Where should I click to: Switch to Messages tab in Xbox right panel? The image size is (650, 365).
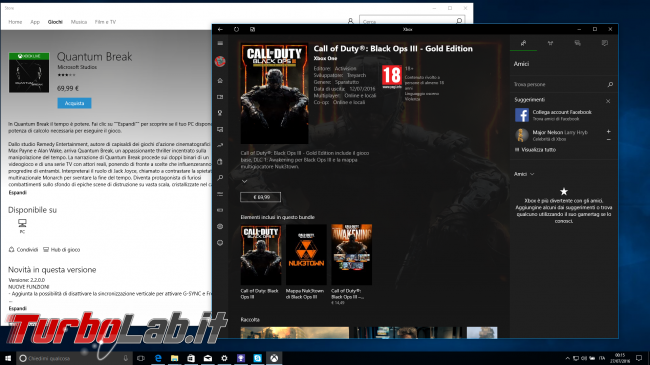[x=577, y=43]
